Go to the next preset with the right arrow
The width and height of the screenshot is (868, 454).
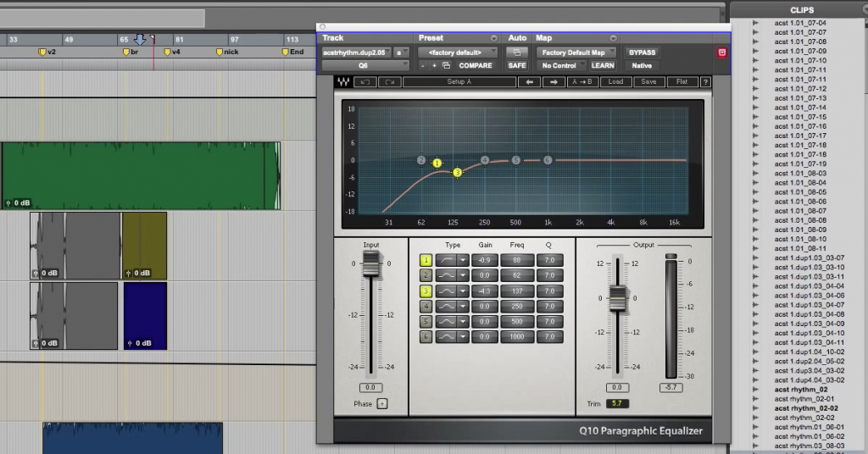pos(554,82)
